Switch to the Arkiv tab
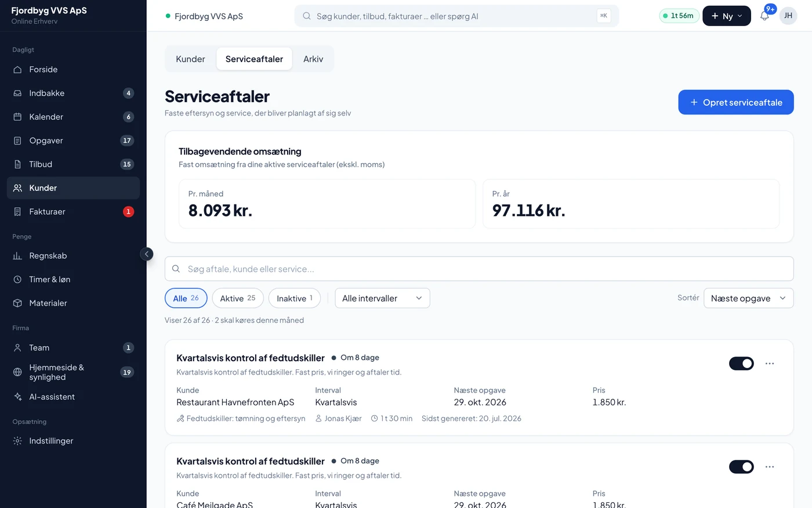The image size is (812, 508). point(313,59)
